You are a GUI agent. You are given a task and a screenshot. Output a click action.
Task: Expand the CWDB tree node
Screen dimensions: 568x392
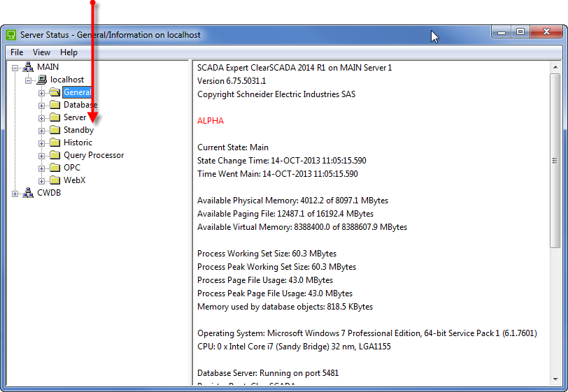click(x=15, y=193)
